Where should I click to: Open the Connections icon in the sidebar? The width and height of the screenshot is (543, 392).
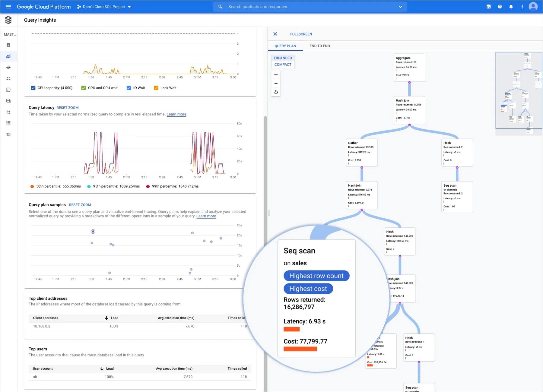coord(8,67)
